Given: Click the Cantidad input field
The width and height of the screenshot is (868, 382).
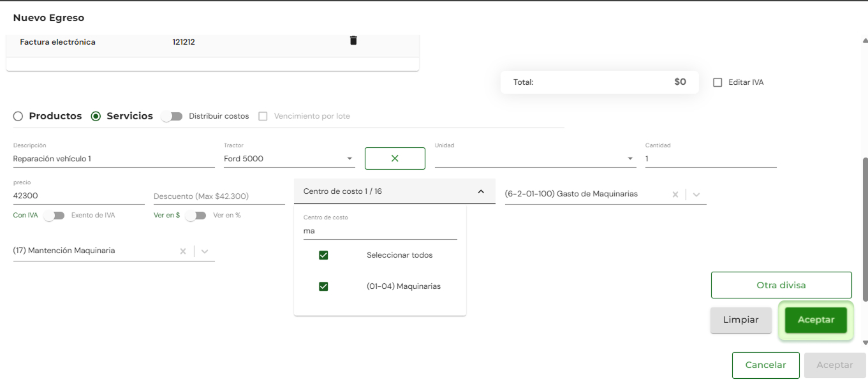Looking at the screenshot, I should [710, 159].
